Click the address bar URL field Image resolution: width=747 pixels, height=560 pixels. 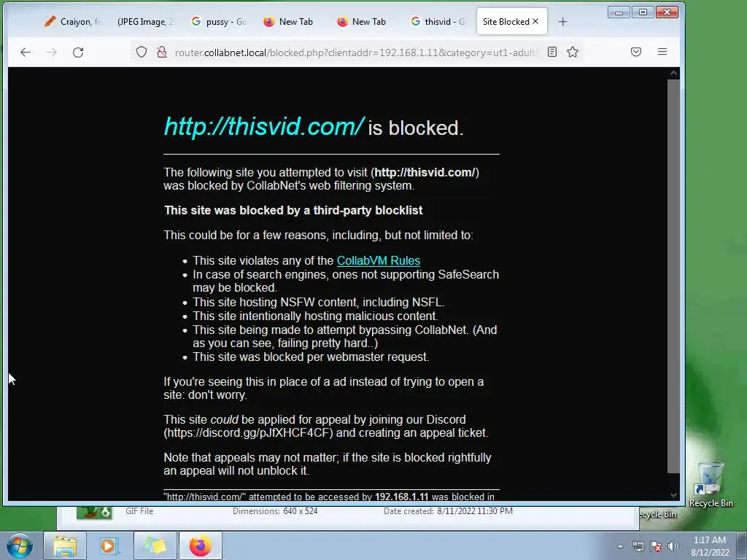point(356,52)
